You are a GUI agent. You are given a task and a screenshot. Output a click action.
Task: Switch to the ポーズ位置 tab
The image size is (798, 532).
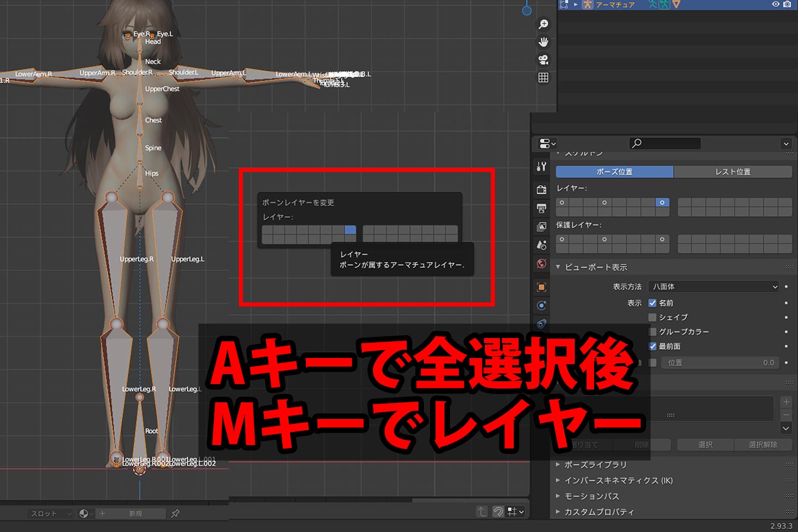tap(614, 171)
